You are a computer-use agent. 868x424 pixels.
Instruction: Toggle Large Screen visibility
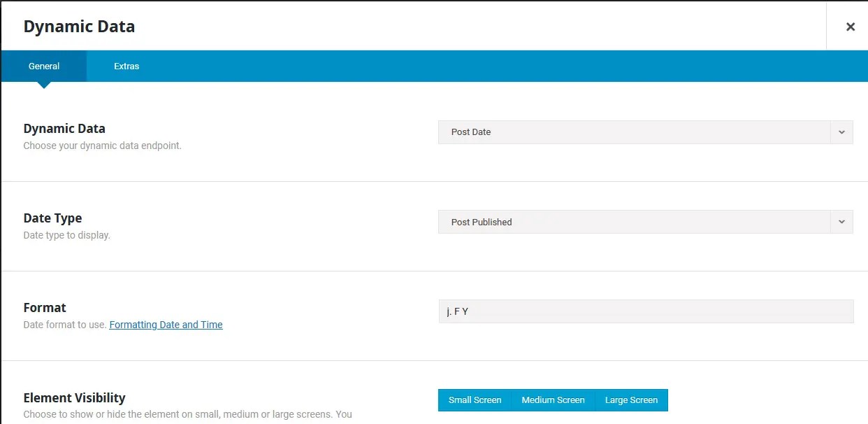pos(631,400)
